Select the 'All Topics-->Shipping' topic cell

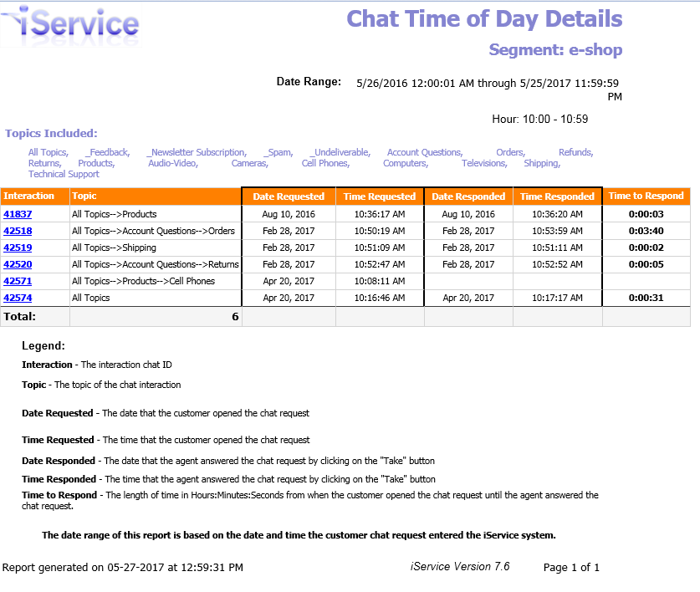coord(156,248)
